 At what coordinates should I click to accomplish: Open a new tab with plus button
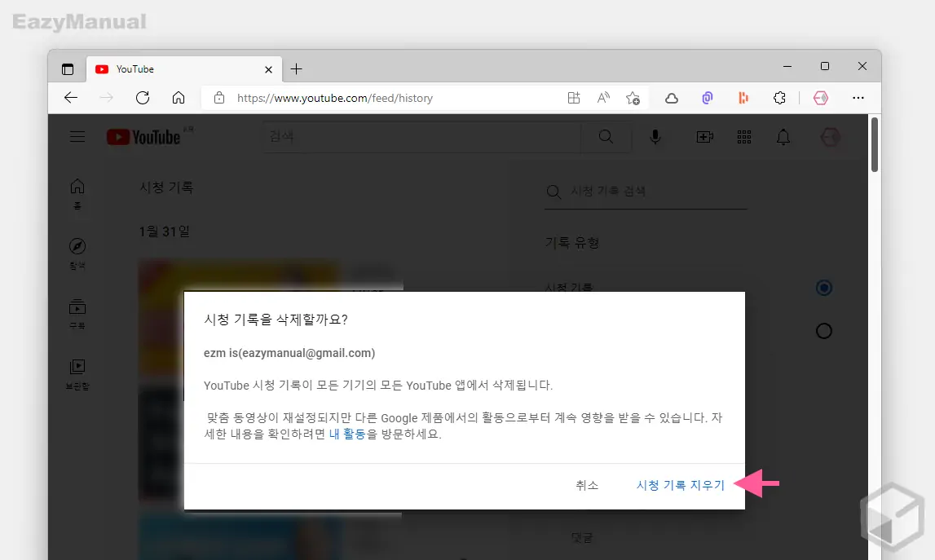[297, 69]
